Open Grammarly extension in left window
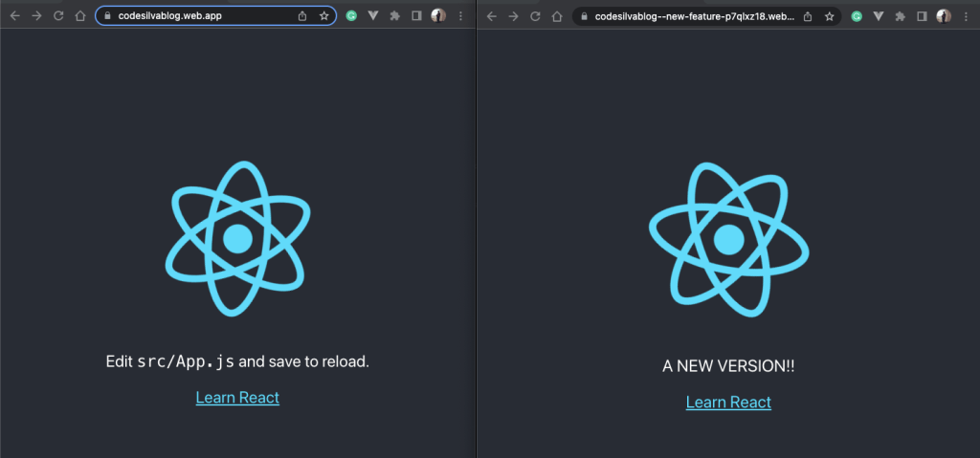 click(x=352, y=16)
